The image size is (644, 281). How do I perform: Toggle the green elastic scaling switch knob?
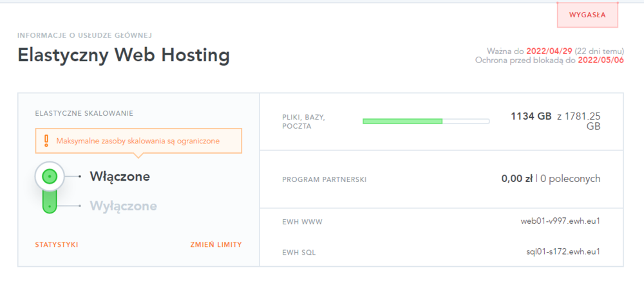coord(50,176)
